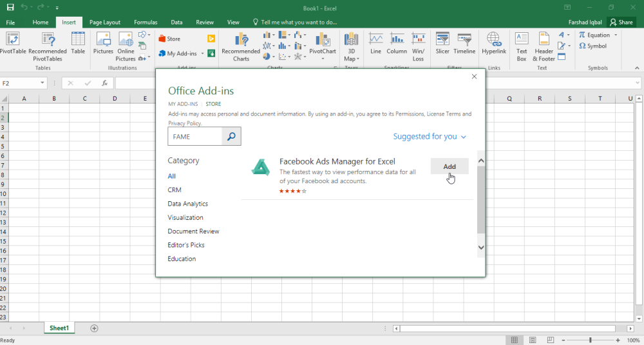Open the 3D Map tool
This screenshot has height=345, width=644.
[351, 47]
